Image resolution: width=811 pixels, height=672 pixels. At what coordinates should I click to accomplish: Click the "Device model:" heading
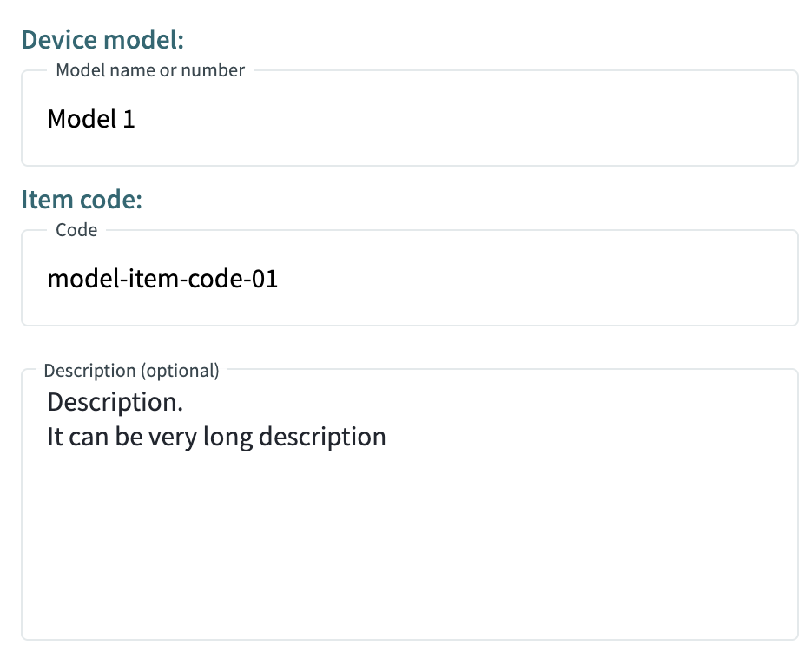(x=102, y=40)
